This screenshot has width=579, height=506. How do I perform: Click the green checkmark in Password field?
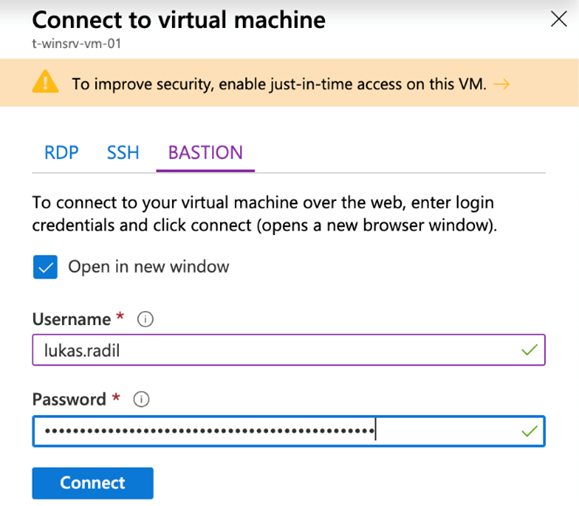pyautogui.click(x=529, y=431)
